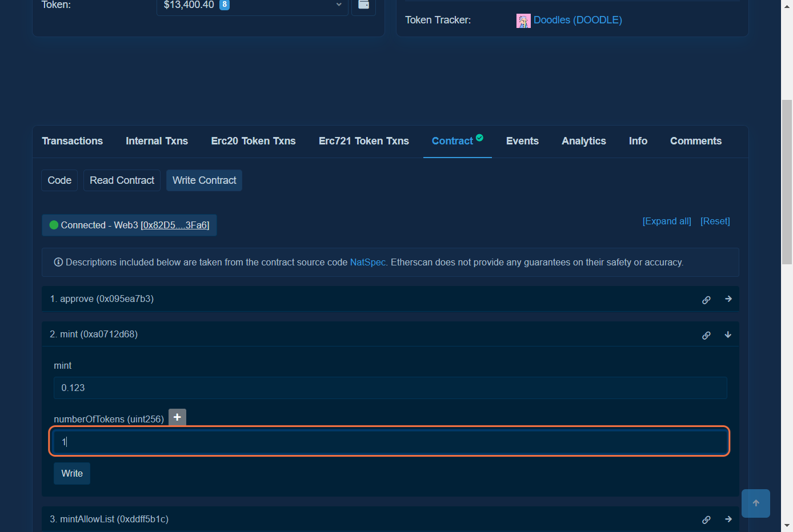This screenshot has height=532, width=793.
Task: Open the Read Contract section
Action: 122,180
